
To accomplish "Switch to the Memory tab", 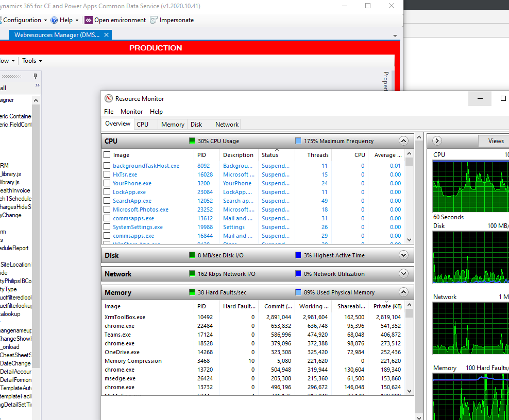I will (173, 124).
